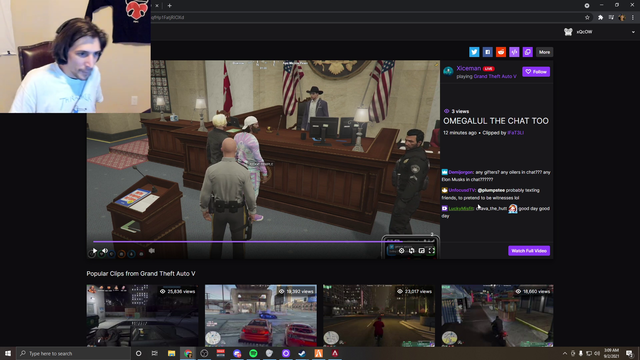Open Steam from the taskbar
Screen dimensions: 640x360
[x=302, y=353]
